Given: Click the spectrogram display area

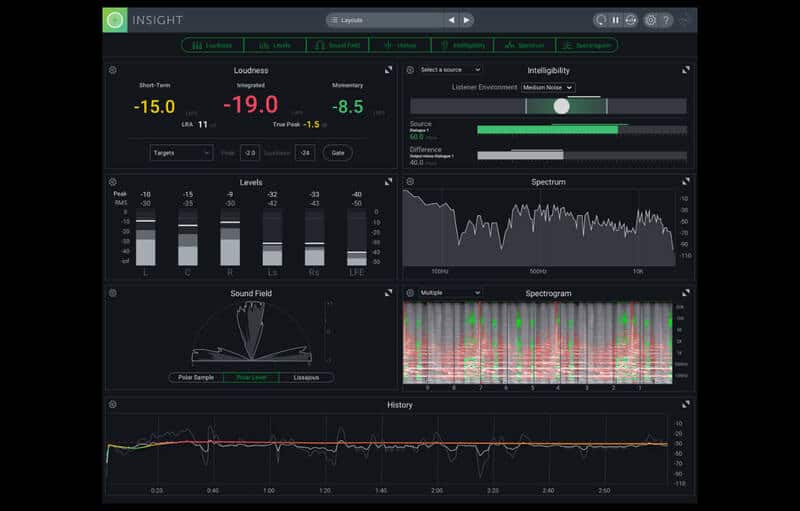Looking at the screenshot, I should coord(538,343).
